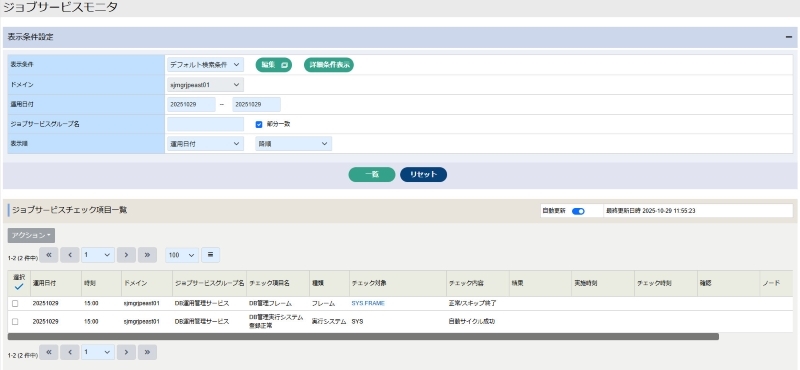Click the 詳細条件表示 button

click(329, 65)
